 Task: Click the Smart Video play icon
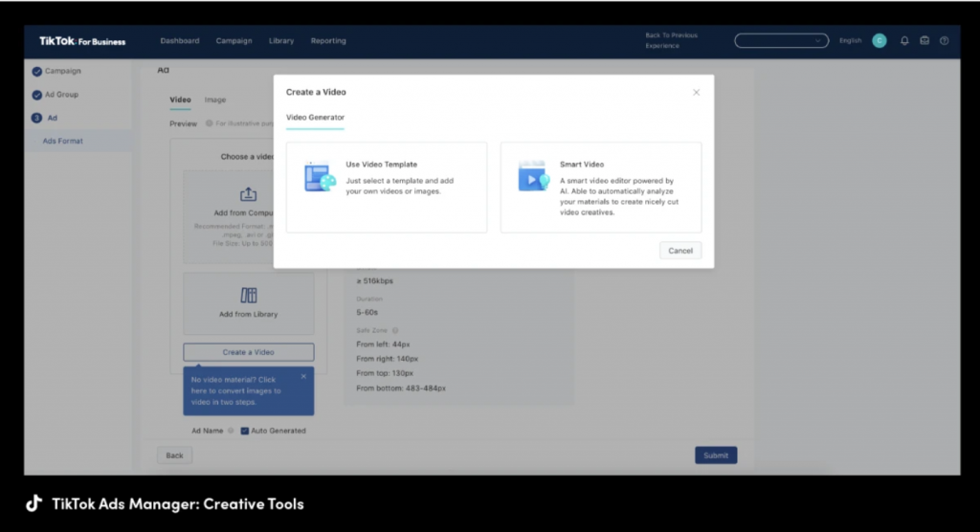(534, 176)
